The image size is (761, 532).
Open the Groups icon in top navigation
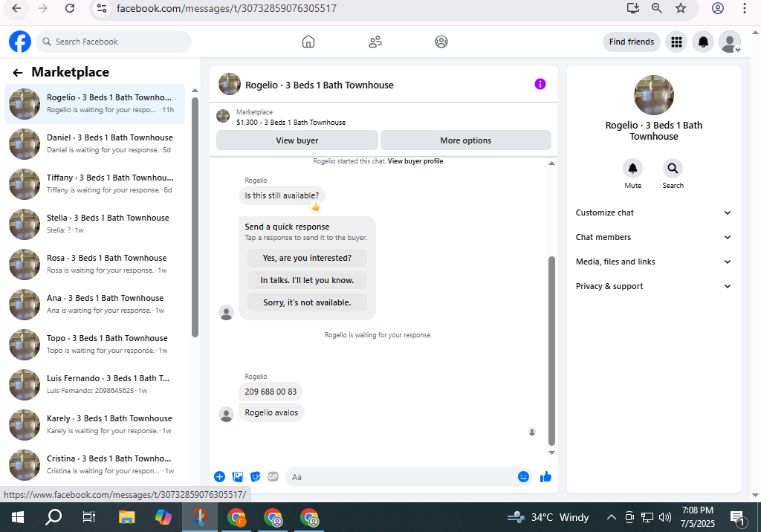[441, 42]
